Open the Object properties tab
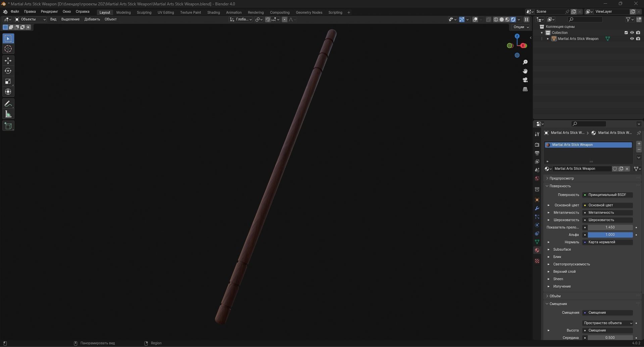The height and width of the screenshot is (347, 644). (537, 200)
